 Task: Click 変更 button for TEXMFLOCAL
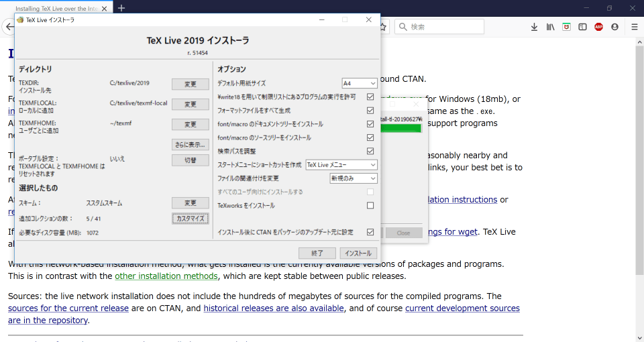pos(190,105)
